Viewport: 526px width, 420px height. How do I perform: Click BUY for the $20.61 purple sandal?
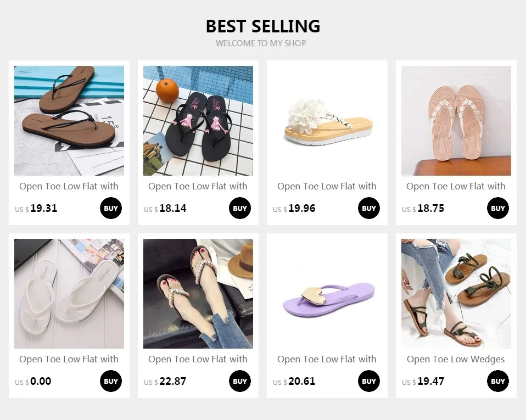coord(369,382)
